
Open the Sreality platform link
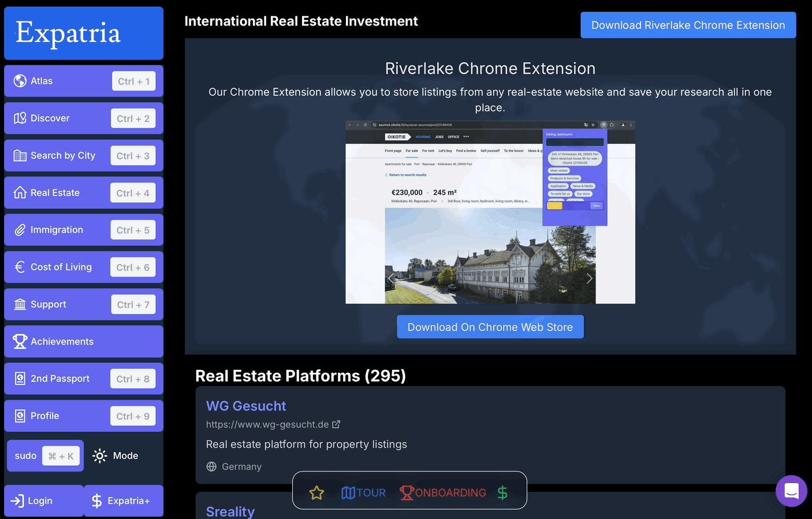tap(230, 511)
